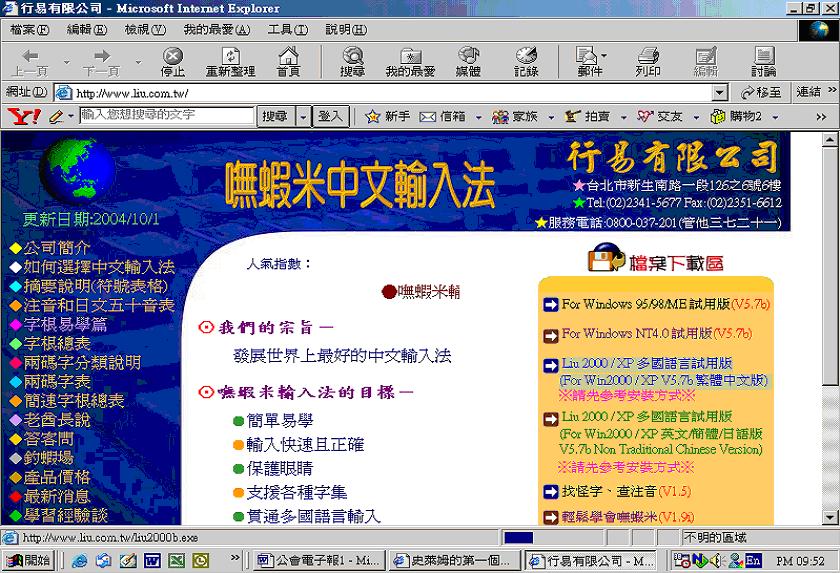
Task: Print the page with 列印 icon
Action: [x=648, y=62]
